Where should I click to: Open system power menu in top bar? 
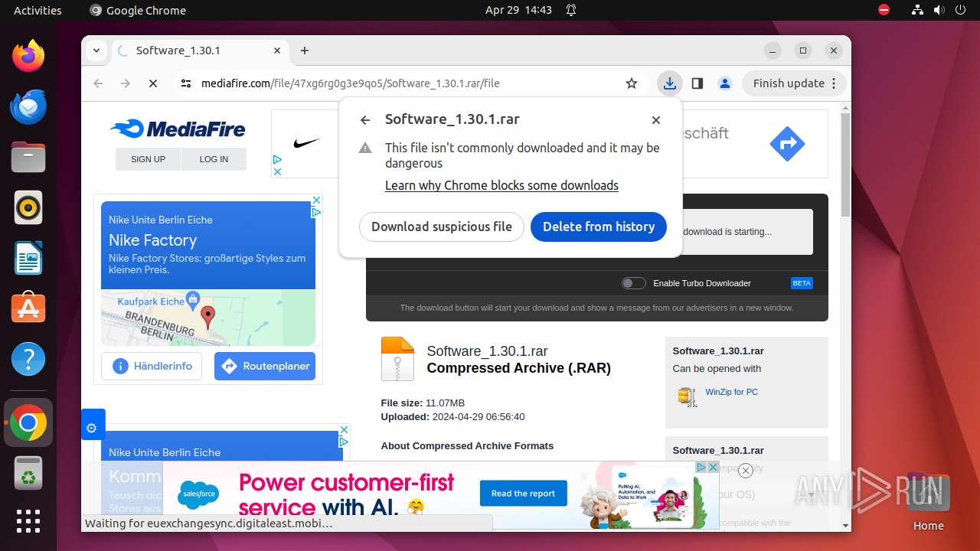click(x=961, y=10)
